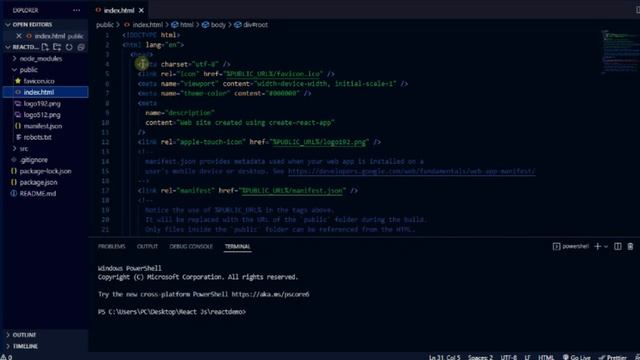This screenshot has width=640, height=360.
Task: Open the manifest.json file
Action: click(x=42, y=126)
